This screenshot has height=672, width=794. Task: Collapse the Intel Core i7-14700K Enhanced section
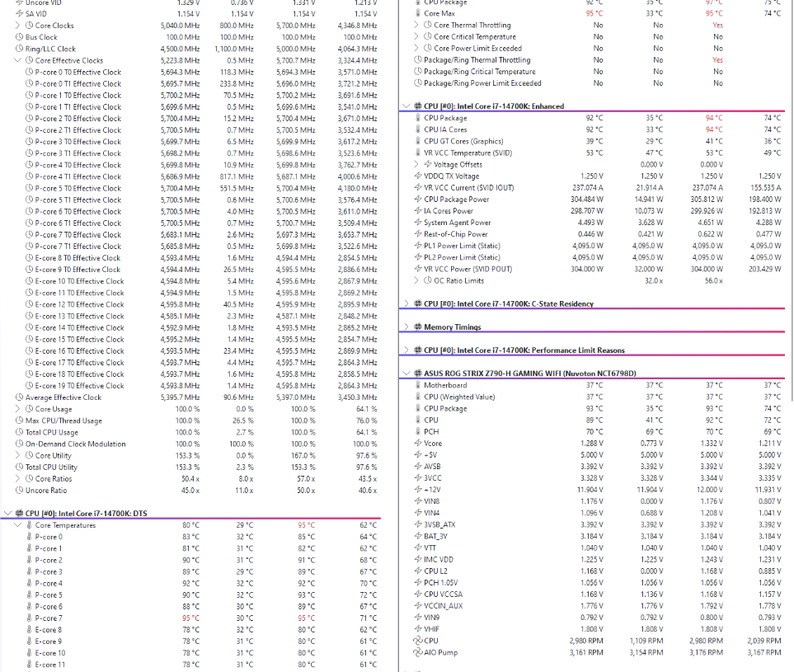coord(406,106)
